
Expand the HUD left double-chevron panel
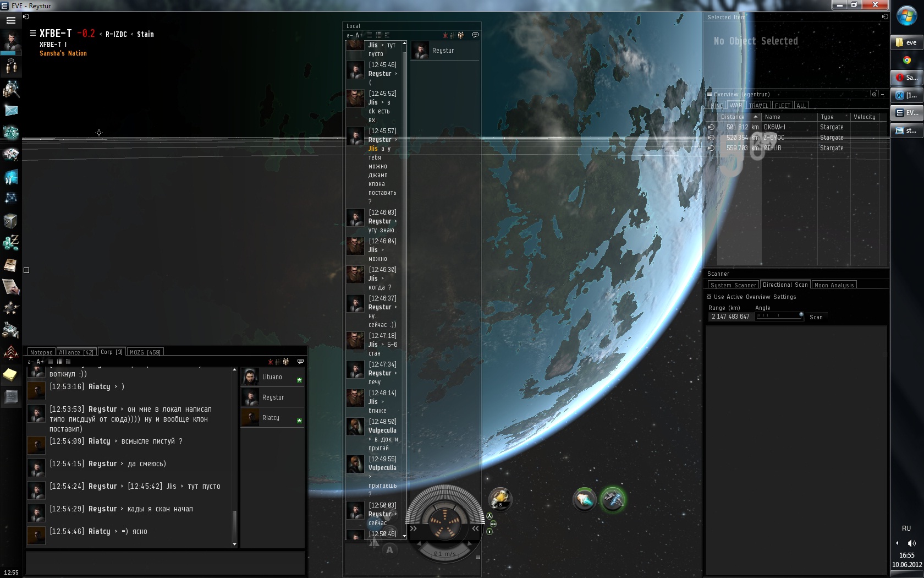pyautogui.click(x=414, y=528)
